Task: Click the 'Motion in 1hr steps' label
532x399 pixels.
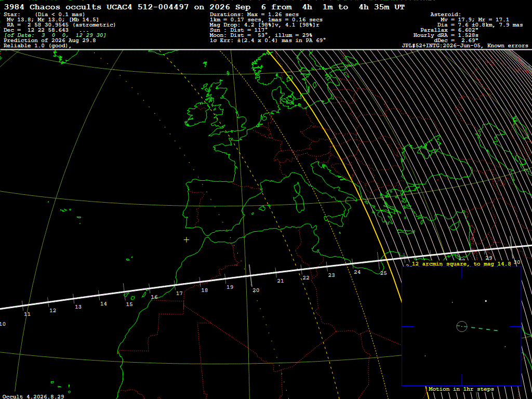Action: click(461, 389)
